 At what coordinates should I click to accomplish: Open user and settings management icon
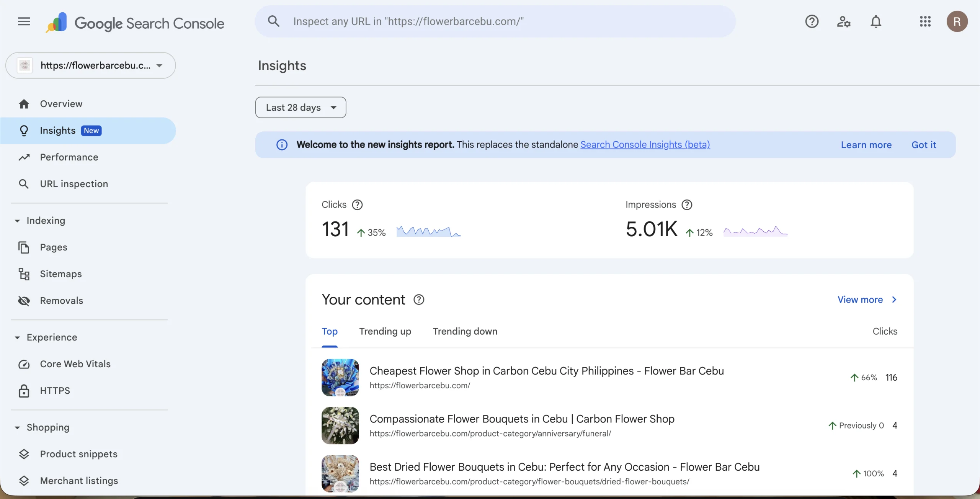(844, 21)
